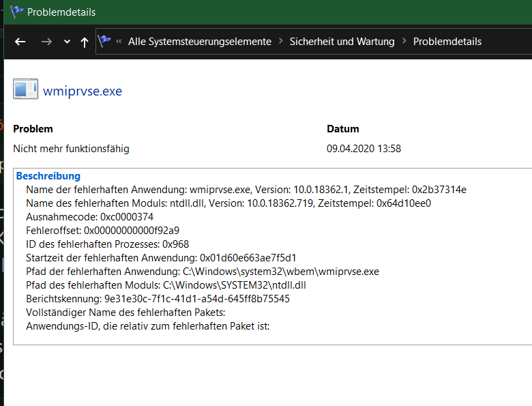Click 'Pfad des fehlerhaften Moduls' line
This screenshot has width=532, height=406.
166,285
